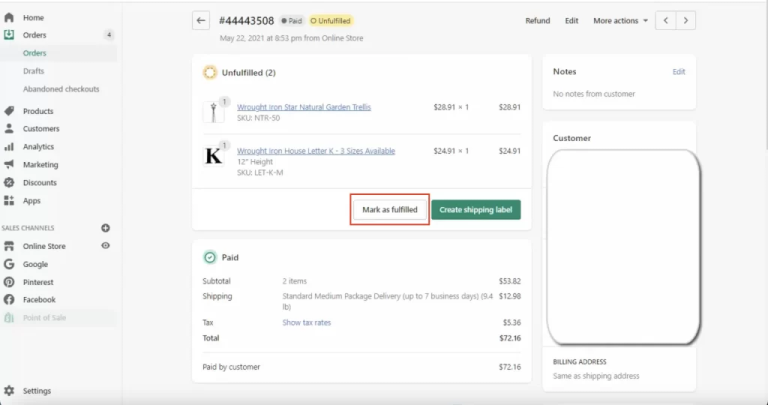Click the back arrow beside order number
The image size is (768, 405).
(202, 20)
